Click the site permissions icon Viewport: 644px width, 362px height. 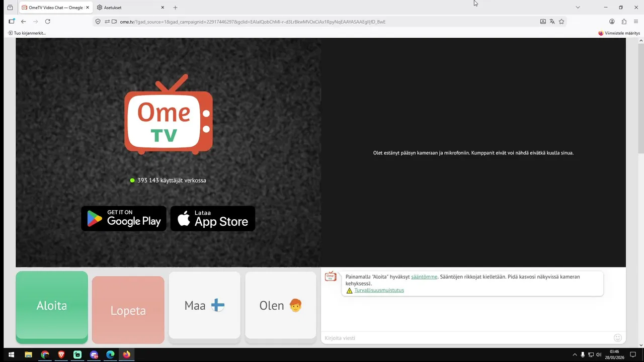[107, 22]
